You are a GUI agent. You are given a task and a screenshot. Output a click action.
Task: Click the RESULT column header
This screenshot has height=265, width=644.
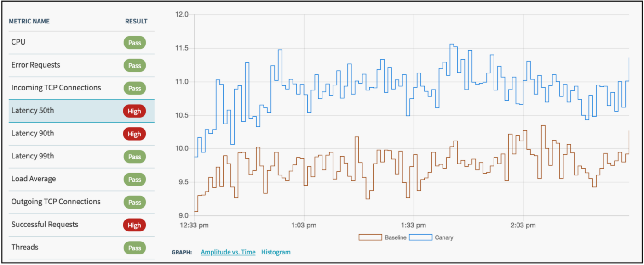(x=136, y=21)
